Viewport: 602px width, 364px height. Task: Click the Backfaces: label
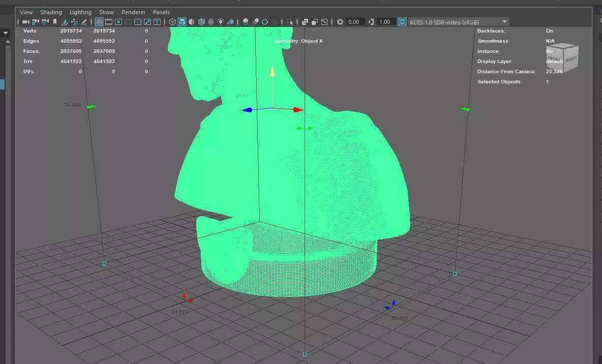492,31
